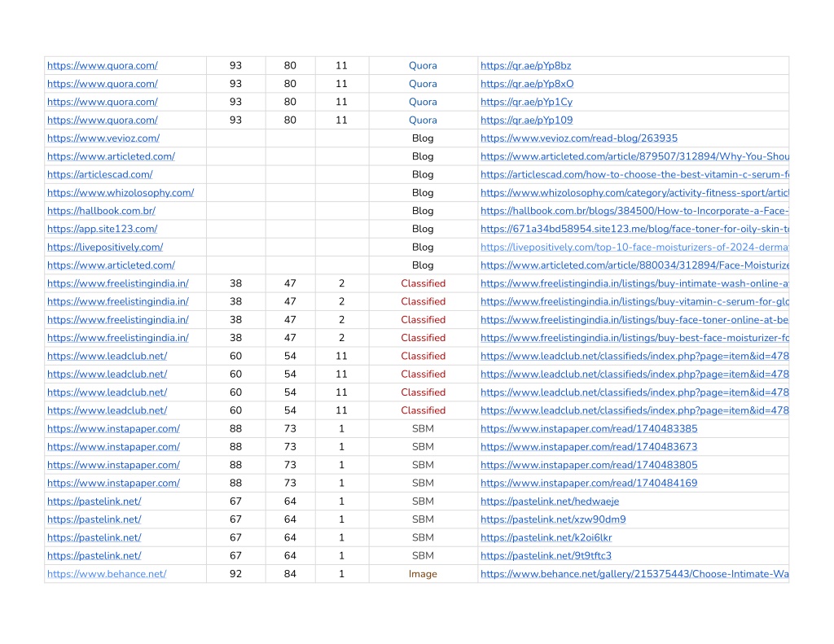Click "Blog" cell in the vevioz row
The width and height of the screenshot is (834, 644).
coord(423,138)
